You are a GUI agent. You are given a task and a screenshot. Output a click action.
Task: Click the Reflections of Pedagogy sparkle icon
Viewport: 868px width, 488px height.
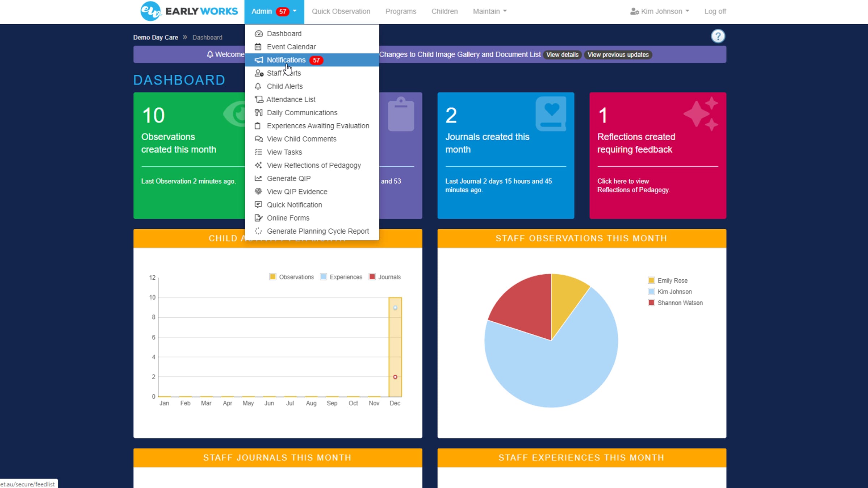258,165
